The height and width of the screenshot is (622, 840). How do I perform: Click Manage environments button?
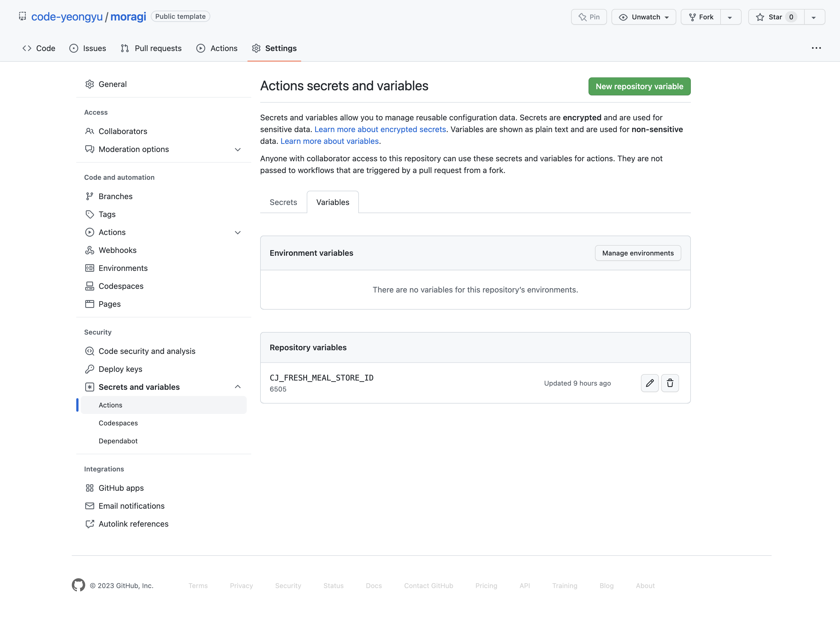click(x=638, y=253)
